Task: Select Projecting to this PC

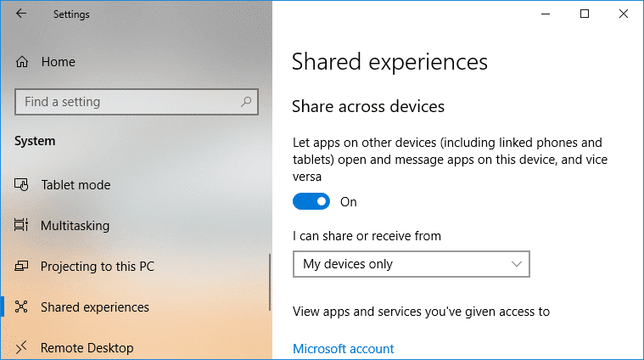Action: (x=98, y=267)
